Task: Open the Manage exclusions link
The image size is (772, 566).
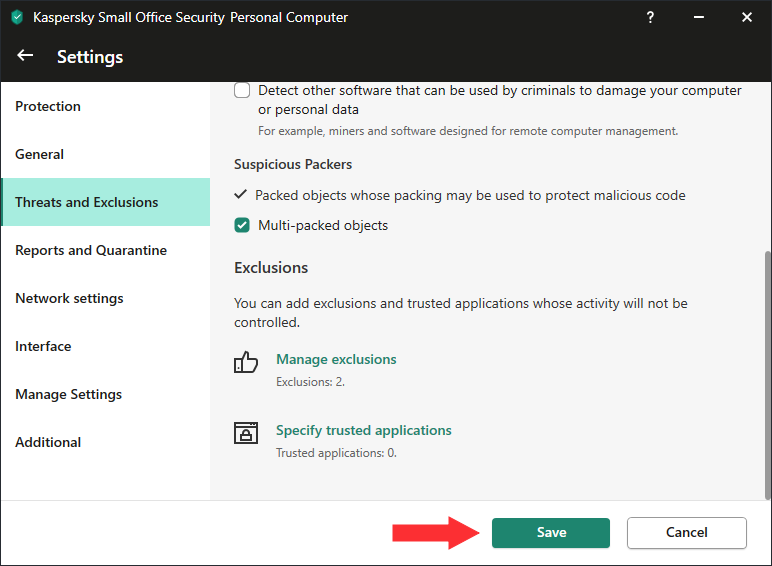Action: tap(336, 359)
